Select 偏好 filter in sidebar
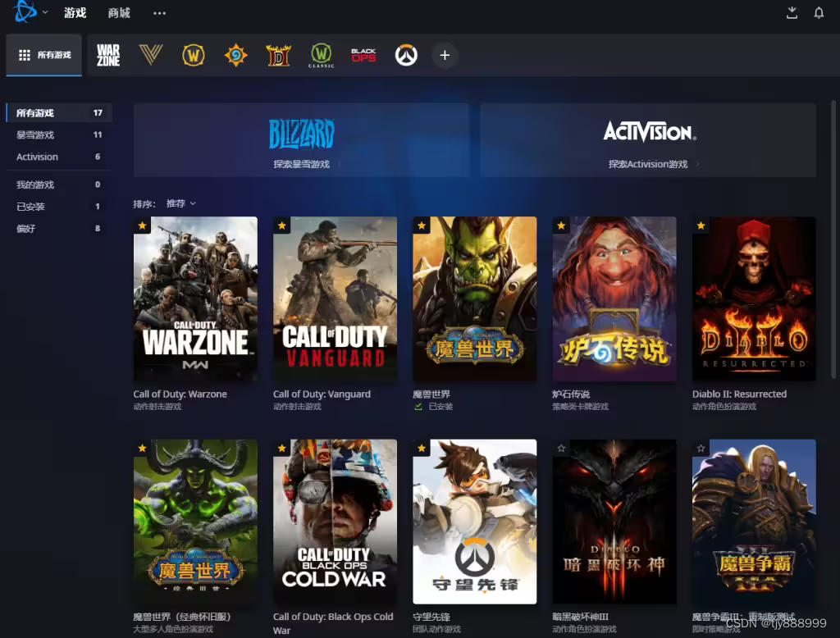This screenshot has height=638, width=840. point(59,229)
